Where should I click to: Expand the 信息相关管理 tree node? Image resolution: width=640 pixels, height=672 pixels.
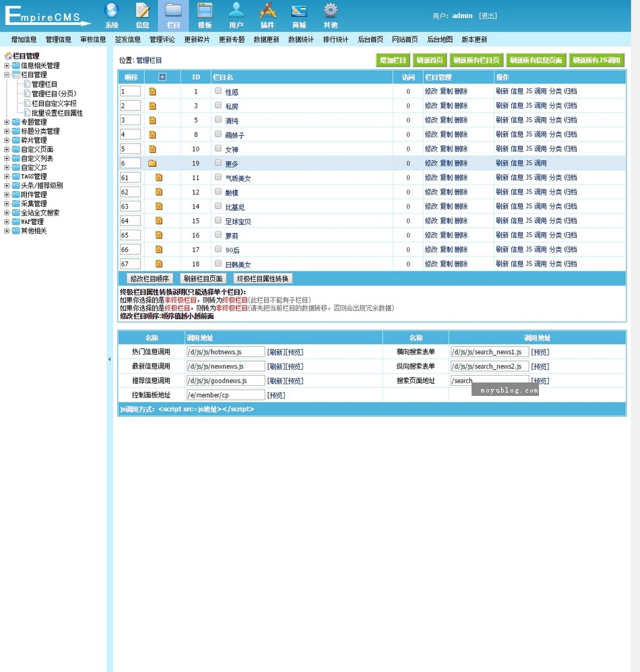[x=7, y=65]
